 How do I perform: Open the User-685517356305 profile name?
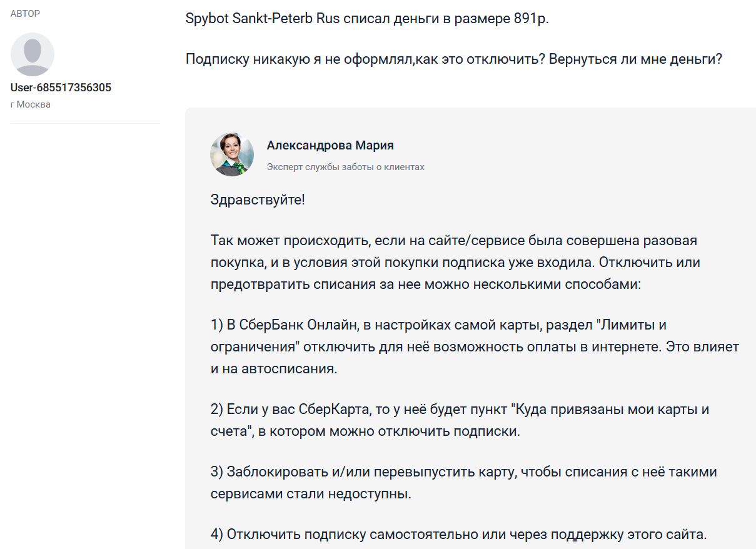tap(61, 88)
